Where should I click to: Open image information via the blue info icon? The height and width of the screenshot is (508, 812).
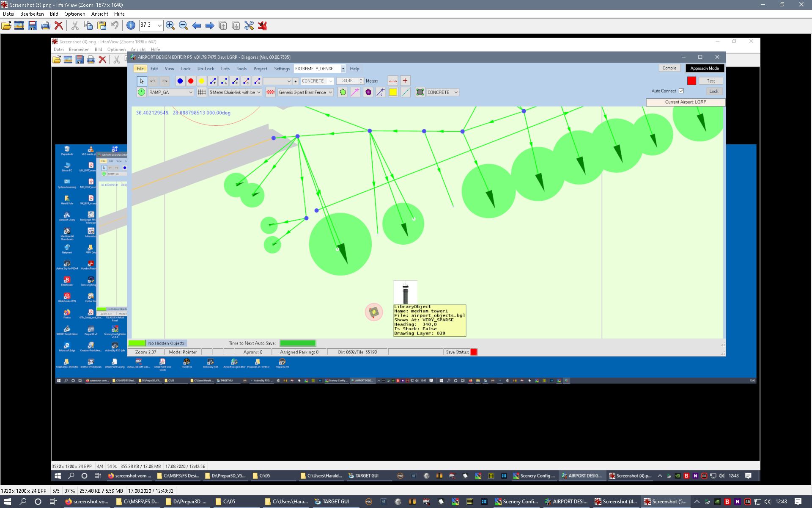[x=131, y=25]
